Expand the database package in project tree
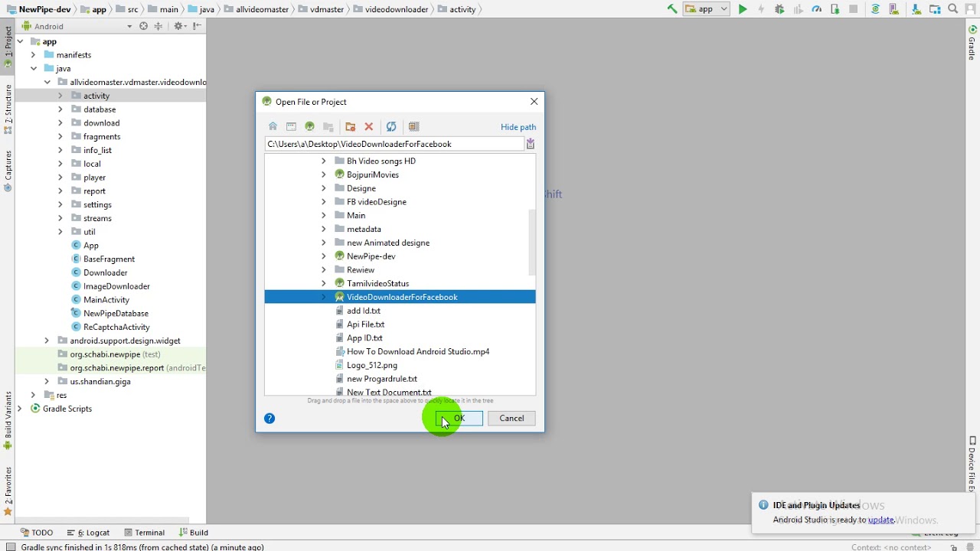The width and height of the screenshot is (980, 551). 60,109
